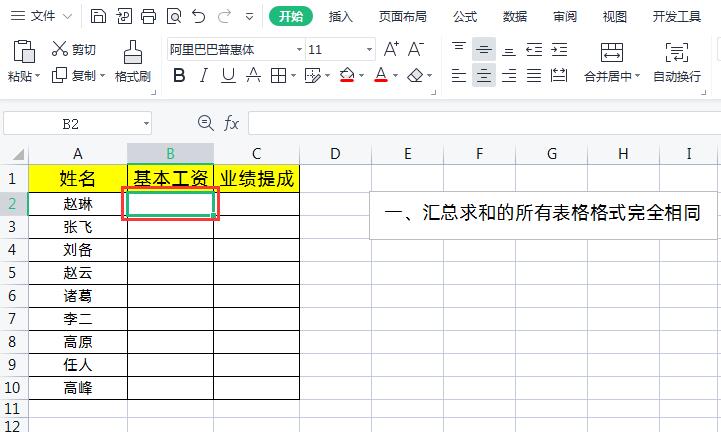The height and width of the screenshot is (432, 721).
Task: Click the borders grid icon
Action: pyautogui.click(x=279, y=75)
